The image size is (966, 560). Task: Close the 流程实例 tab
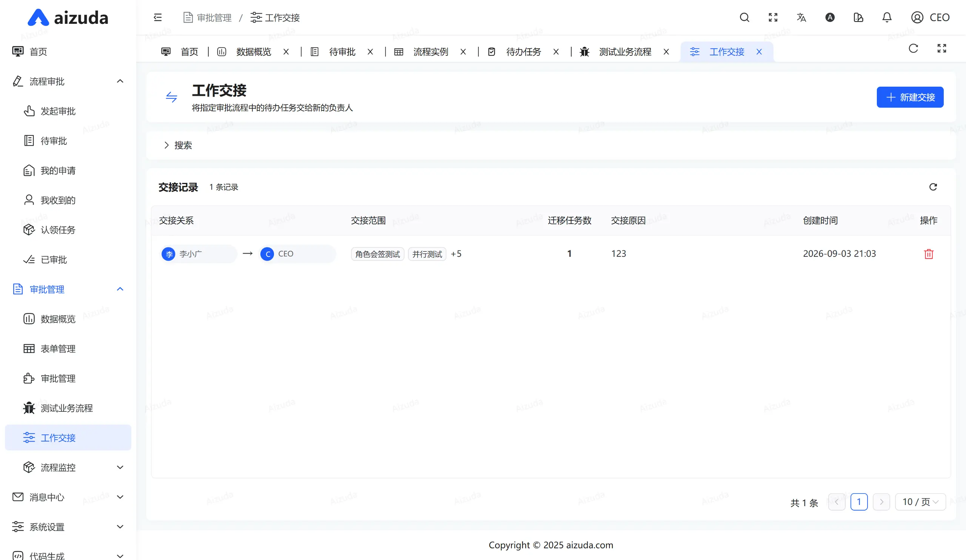coord(463,52)
